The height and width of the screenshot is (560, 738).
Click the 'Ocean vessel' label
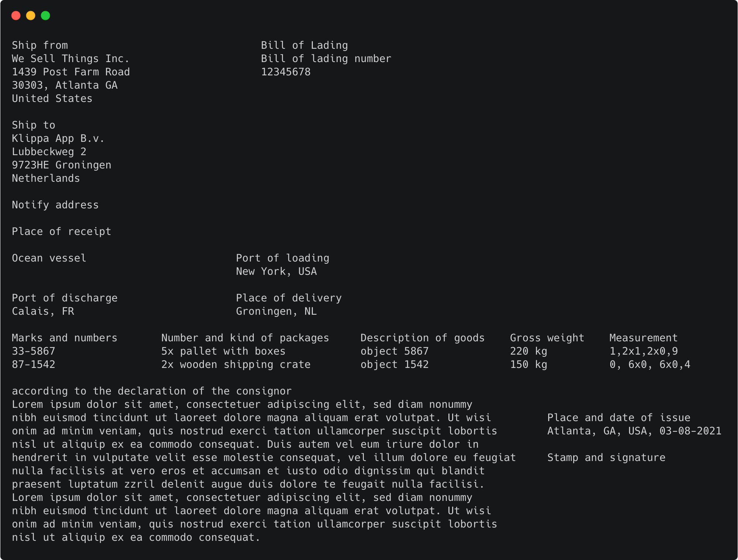[x=49, y=258]
